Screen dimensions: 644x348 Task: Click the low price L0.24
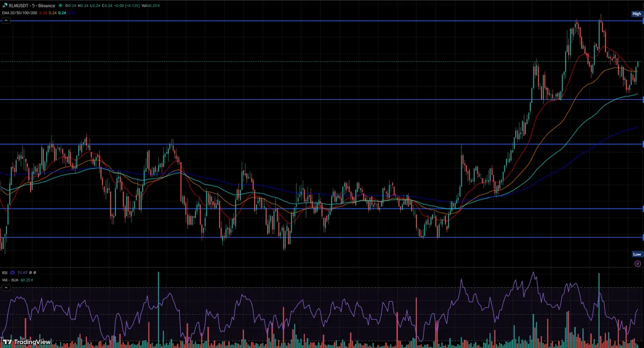coord(95,5)
